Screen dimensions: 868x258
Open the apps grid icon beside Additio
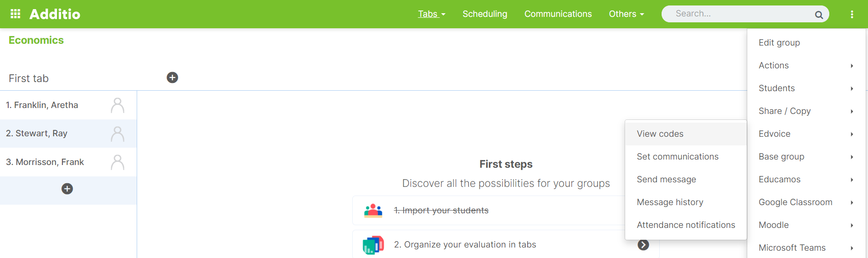15,14
